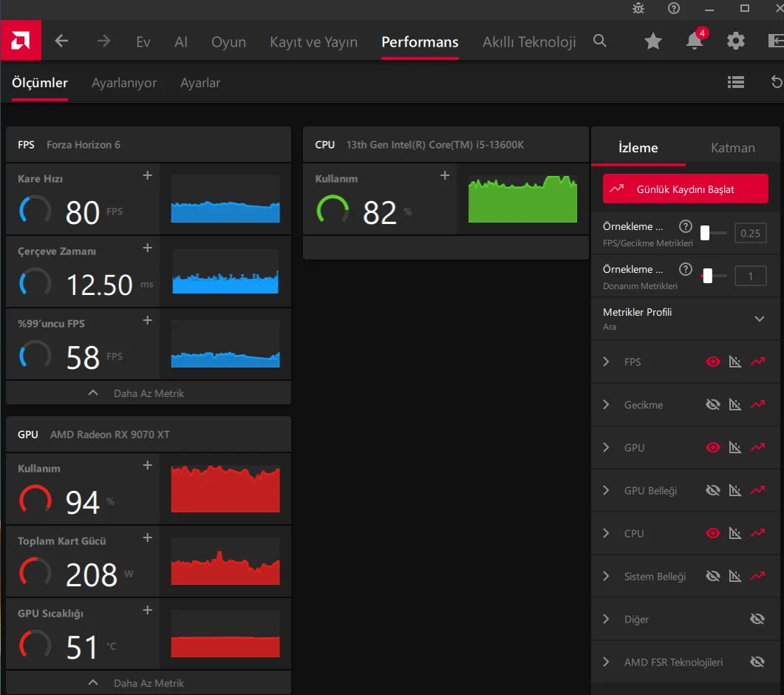Expand the Gecikme metrics group

click(606, 404)
